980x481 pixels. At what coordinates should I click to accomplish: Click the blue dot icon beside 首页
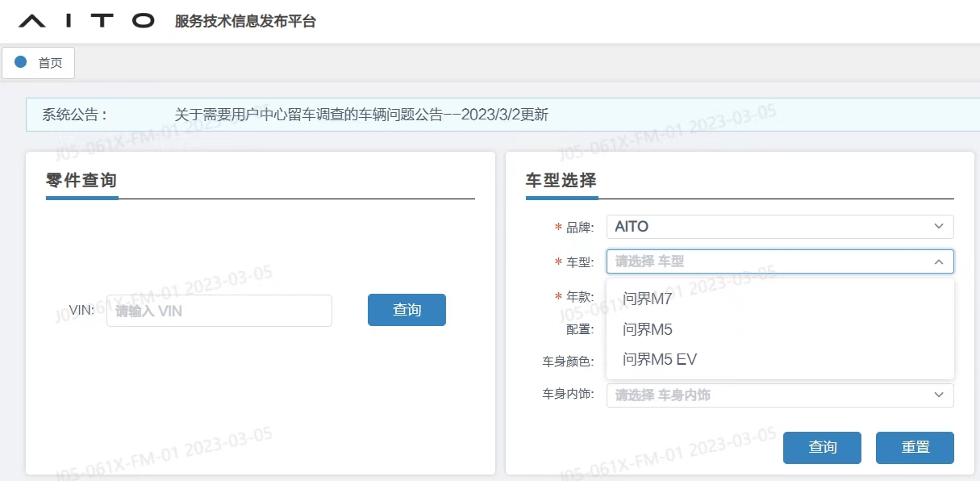(21, 62)
